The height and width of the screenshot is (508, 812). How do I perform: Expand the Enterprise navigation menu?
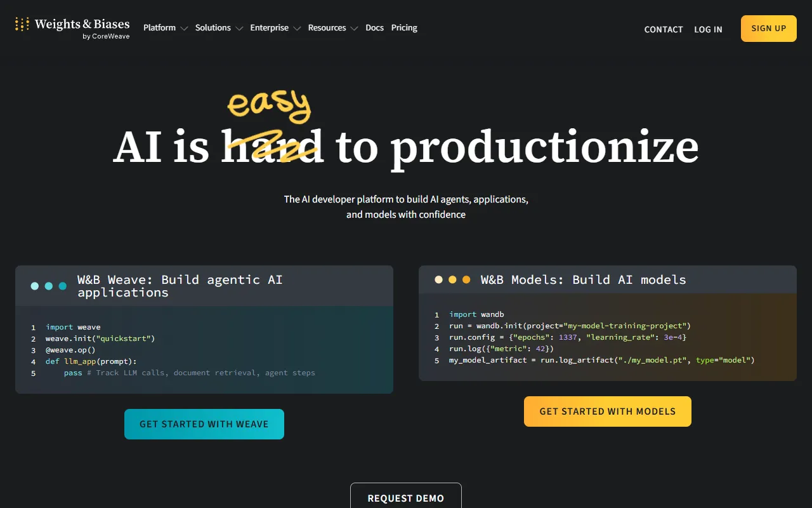[275, 28]
